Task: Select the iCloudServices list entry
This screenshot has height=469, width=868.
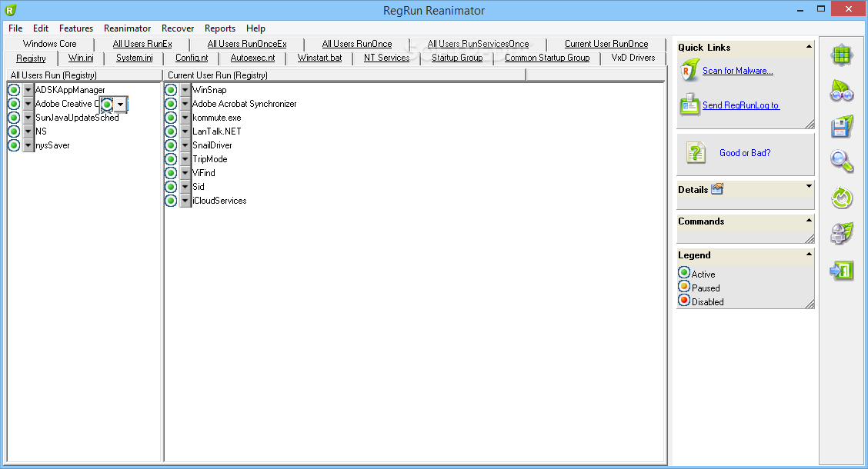Action: coord(219,200)
